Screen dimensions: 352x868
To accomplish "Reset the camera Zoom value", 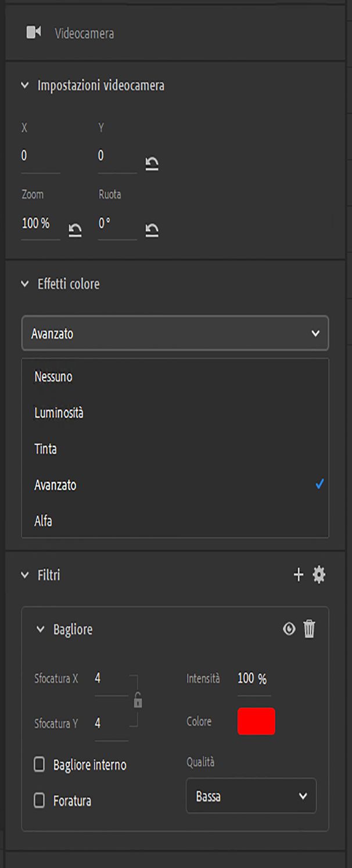I will point(75,231).
